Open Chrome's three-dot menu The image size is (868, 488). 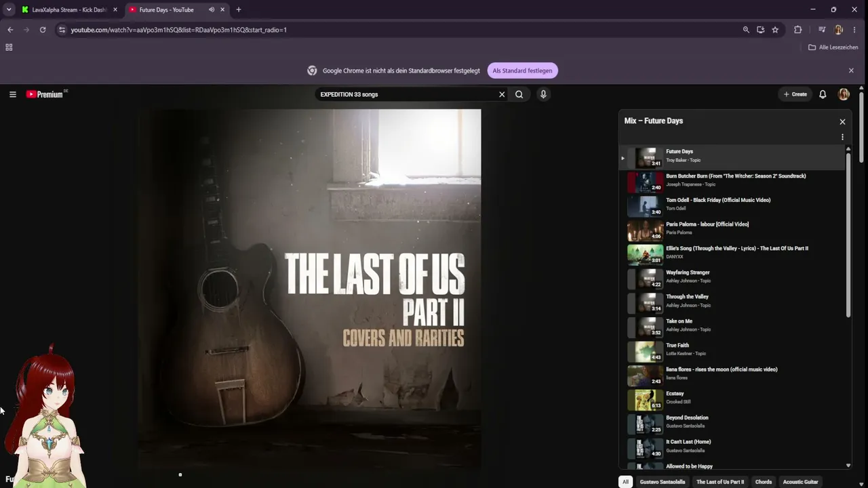[x=854, y=30]
